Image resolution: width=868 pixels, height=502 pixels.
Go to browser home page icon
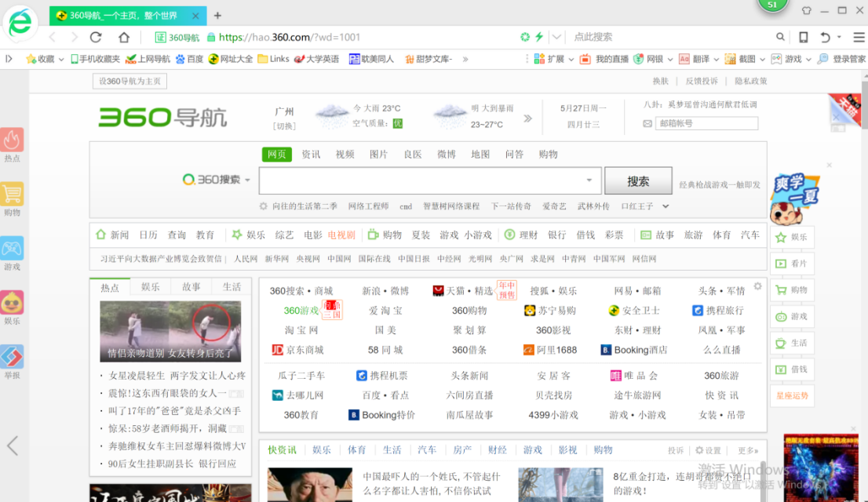coord(124,37)
